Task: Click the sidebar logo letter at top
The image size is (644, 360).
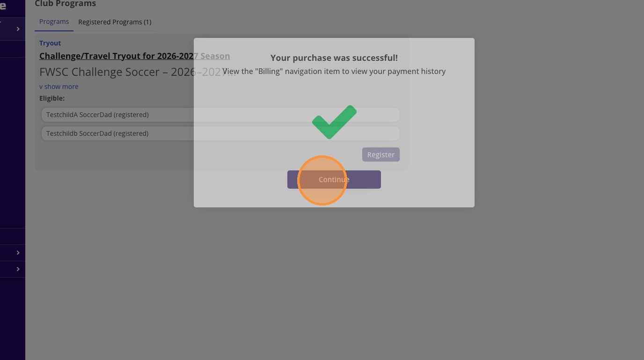Action: click(3, 6)
